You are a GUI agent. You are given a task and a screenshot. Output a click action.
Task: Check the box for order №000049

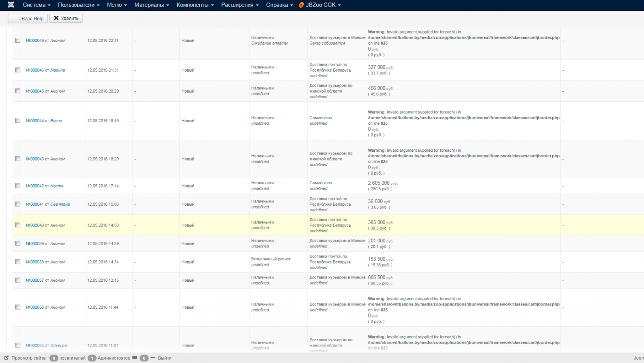coord(18,40)
